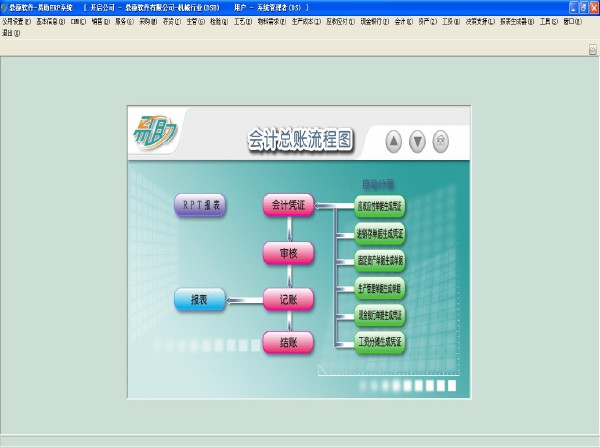Open 工资分摊生成凭证 green button

380,342
